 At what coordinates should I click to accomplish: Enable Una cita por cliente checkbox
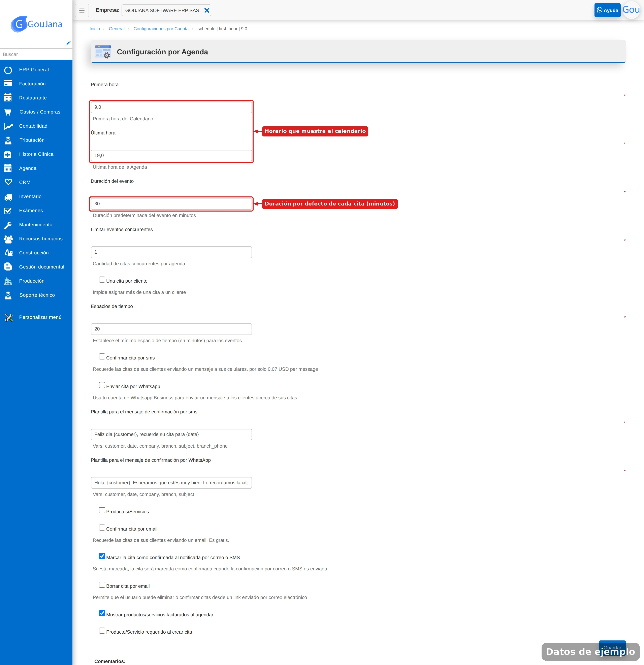pos(102,280)
